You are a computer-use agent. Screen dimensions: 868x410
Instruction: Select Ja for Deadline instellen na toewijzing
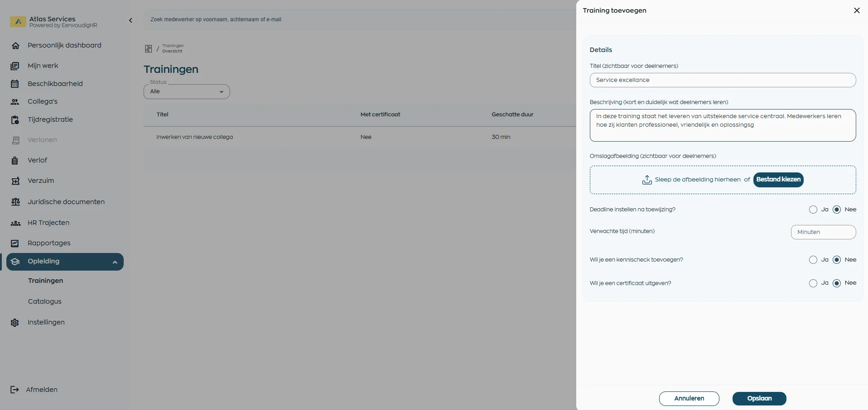coord(813,210)
